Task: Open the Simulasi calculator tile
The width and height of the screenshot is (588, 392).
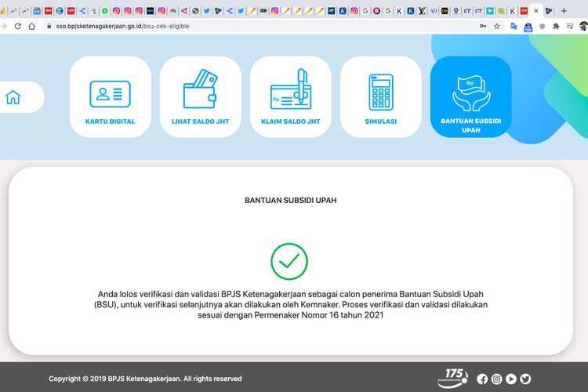Action: coord(381,96)
